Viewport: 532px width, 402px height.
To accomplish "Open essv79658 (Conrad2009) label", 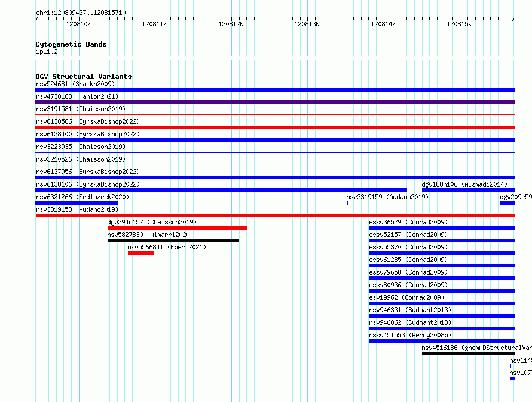I will tap(408, 272).
